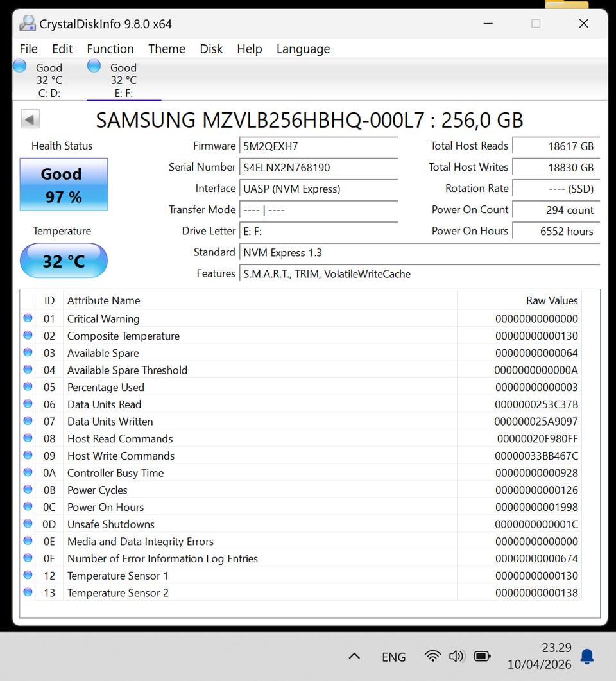The width and height of the screenshot is (616, 681).
Task: Select the Power On Hours attribute row 0C
Action: tap(301, 507)
